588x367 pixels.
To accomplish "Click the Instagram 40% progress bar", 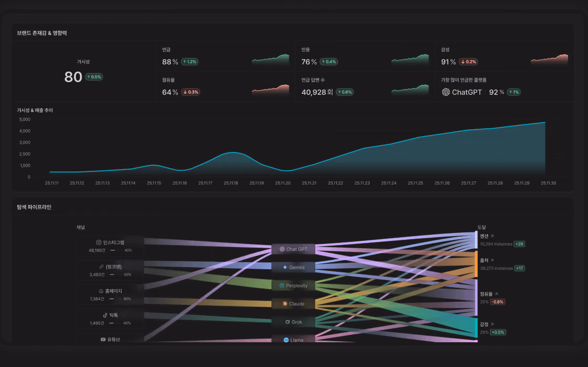I will [x=117, y=250].
